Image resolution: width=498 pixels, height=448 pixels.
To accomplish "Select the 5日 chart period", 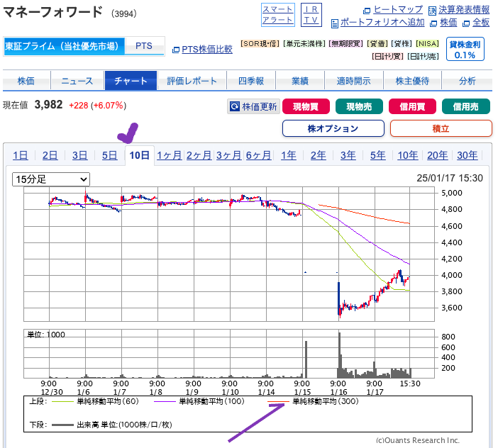I will point(109,155).
